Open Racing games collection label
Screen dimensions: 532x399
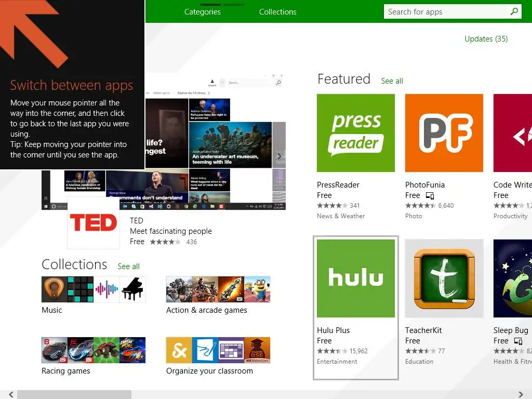[65, 371]
